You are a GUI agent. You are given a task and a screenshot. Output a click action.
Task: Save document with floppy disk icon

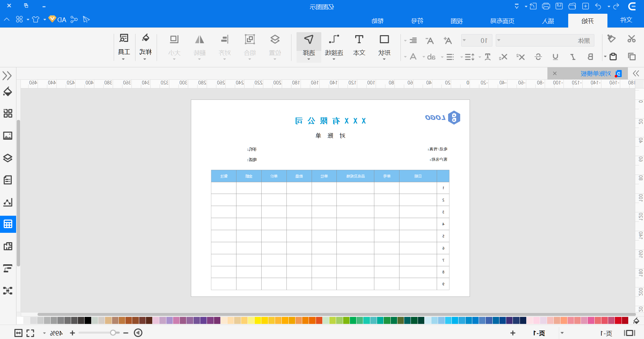[559, 6]
